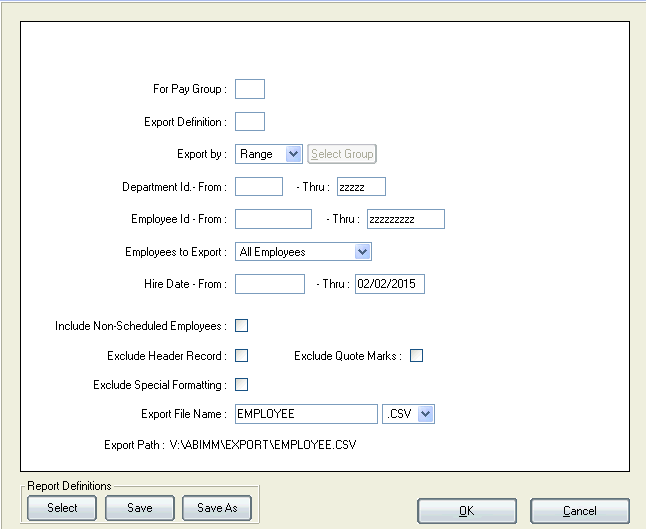
Task: Click the For Pay Group input field
Action: tap(250, 89)
